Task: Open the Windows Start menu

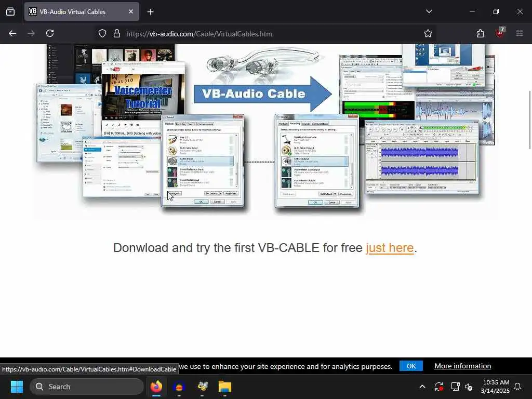Action: click(17, 387)
